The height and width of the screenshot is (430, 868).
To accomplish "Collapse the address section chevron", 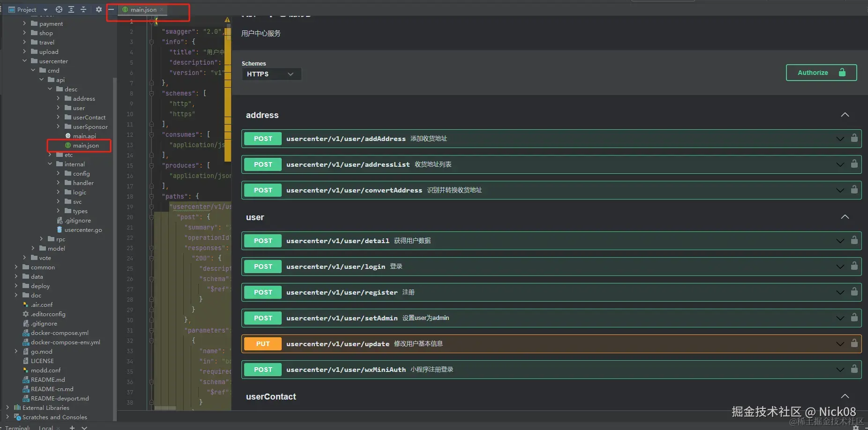I will 845,115.
